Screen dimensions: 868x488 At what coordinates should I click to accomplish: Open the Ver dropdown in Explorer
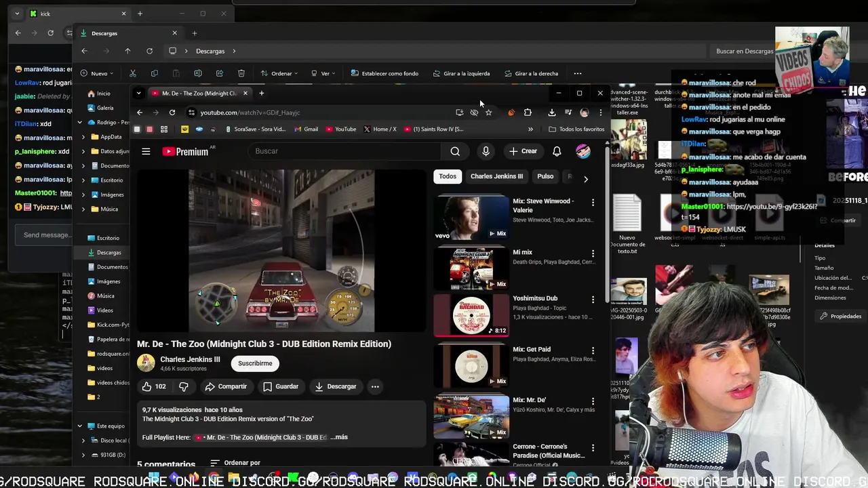[x=325, y=73]
